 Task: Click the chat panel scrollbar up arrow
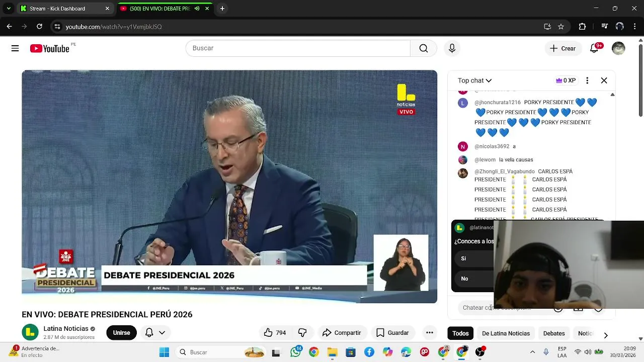pos(612,95)
